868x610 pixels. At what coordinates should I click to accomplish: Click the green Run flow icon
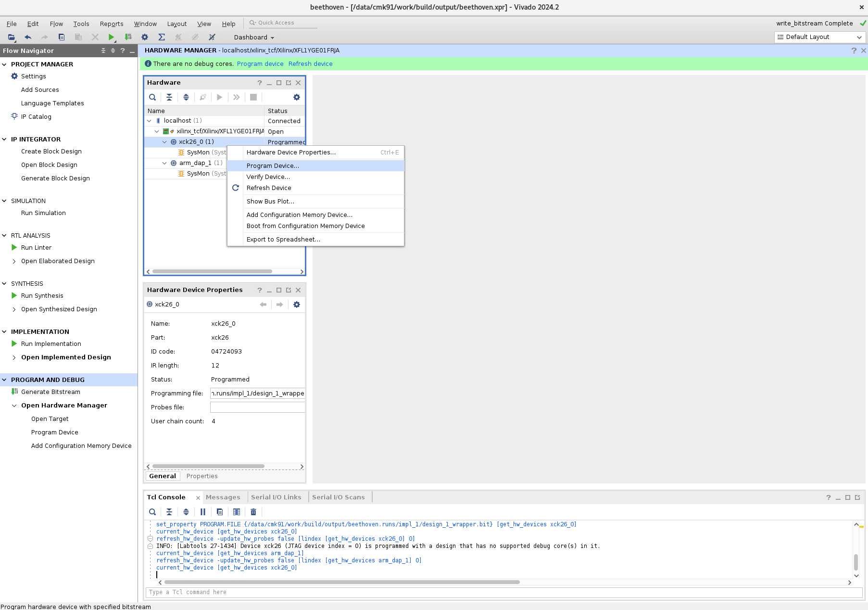point(111,37)
